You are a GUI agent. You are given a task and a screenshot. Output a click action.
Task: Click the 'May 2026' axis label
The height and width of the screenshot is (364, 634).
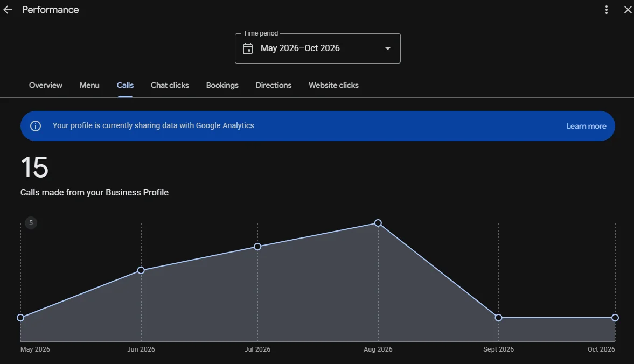click(x=35, y=349)
